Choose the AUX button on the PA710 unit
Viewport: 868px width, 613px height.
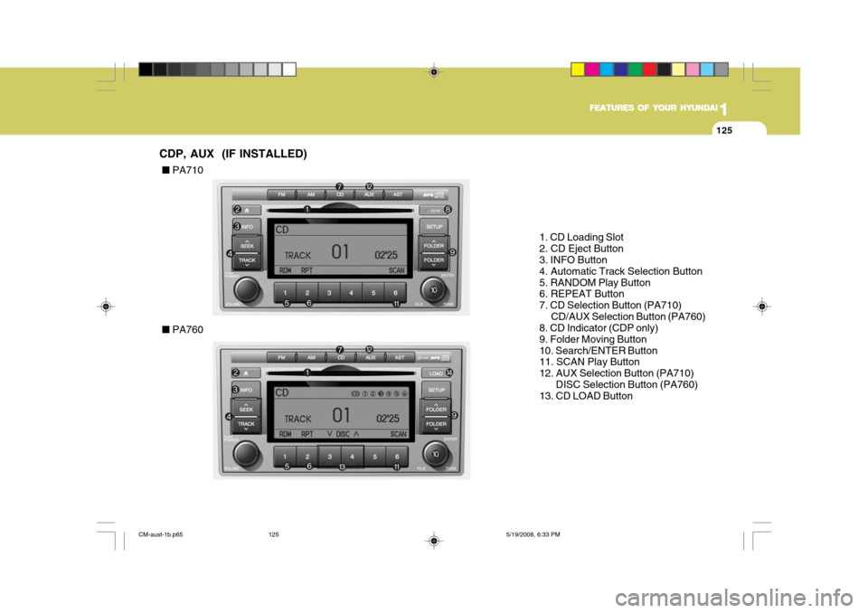pos(369,194)
